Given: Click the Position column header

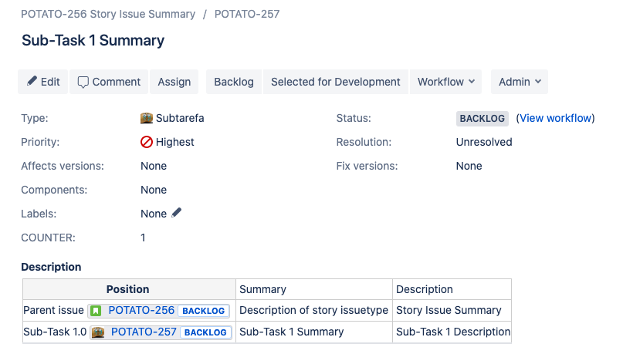Looking at the screenshot, I should (x=129, y=289).
